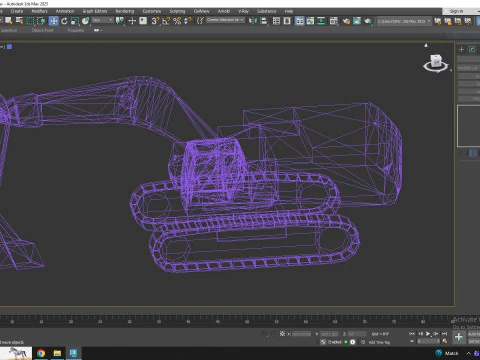
Task: Toggle 3D Snaps
Action: click(x=155, y=21)
